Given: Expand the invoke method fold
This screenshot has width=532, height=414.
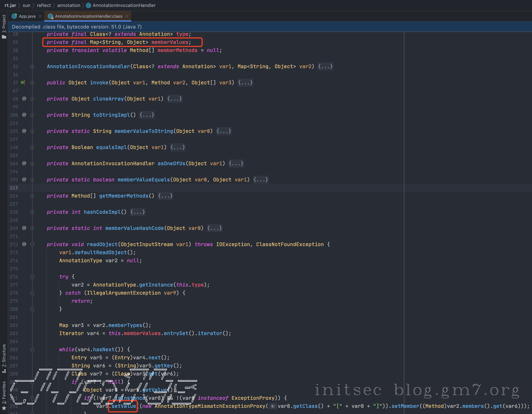Looking at the screenshot, I should 32,83.
